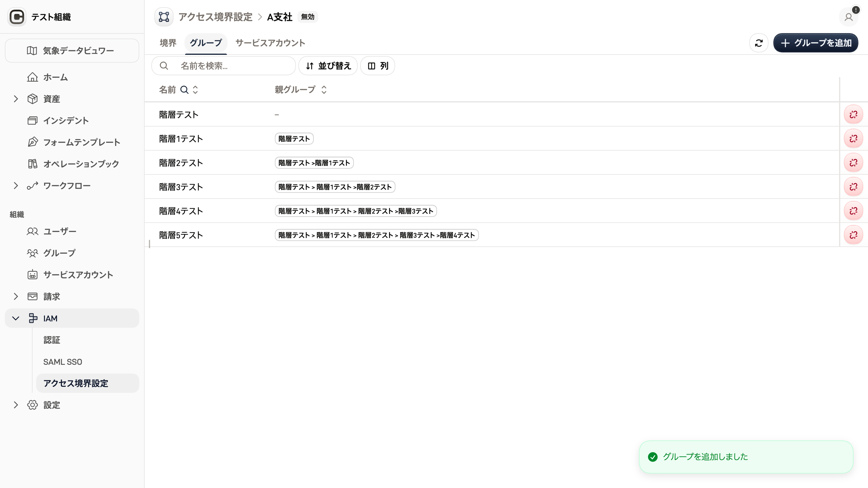The image size is (868, 488).
Task: Click the オペレーションブック books icon
Action: (32, 164)
